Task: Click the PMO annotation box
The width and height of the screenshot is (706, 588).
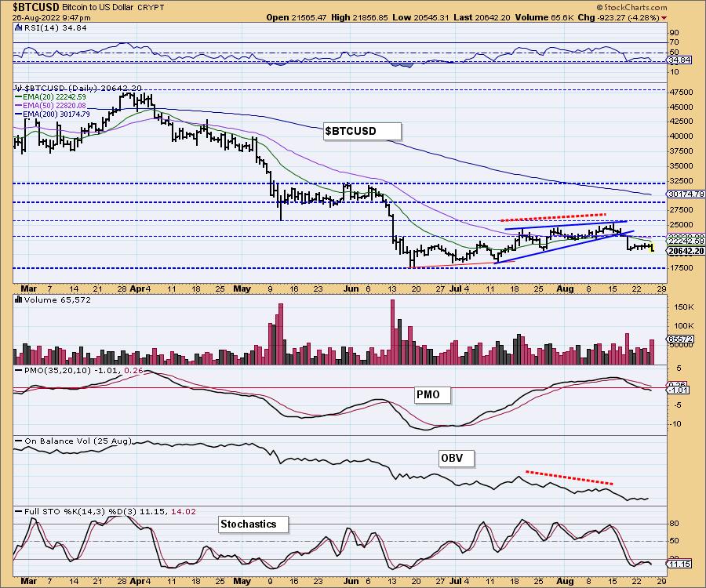Action: pyautogui.click(x=431, y=395)
